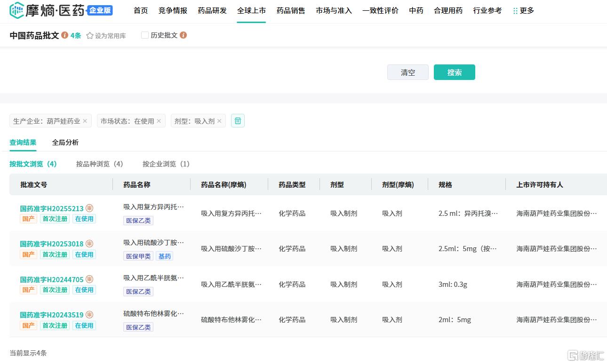Select the 按品种浏览 (4) view tab
This screenshot has width=607, height=364.
pos(99,164)
